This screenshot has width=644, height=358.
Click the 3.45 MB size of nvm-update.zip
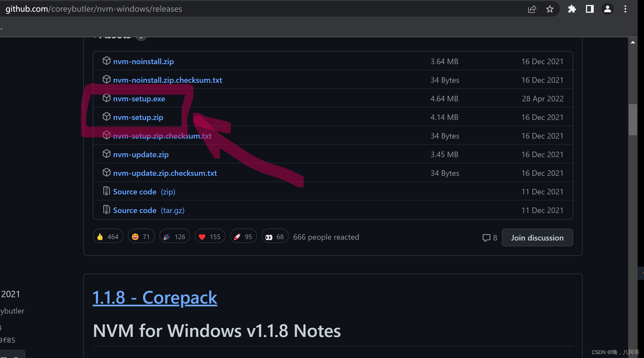pos(444,154)
